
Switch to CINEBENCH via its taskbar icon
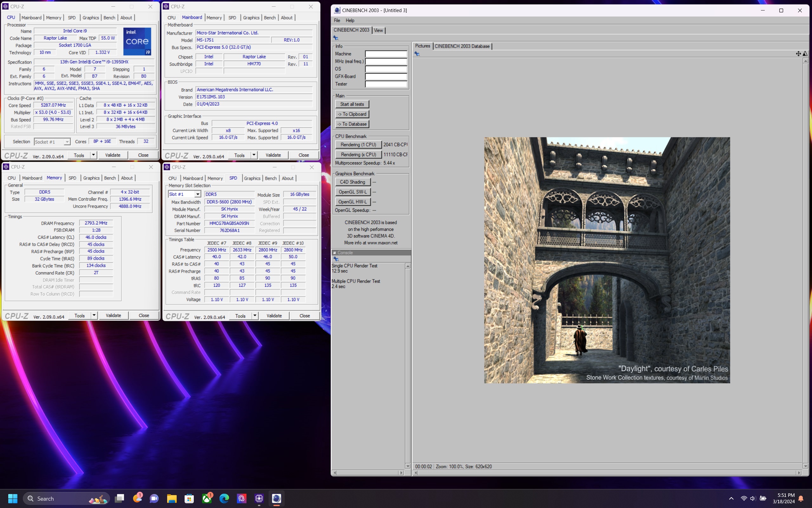[277, 498]
